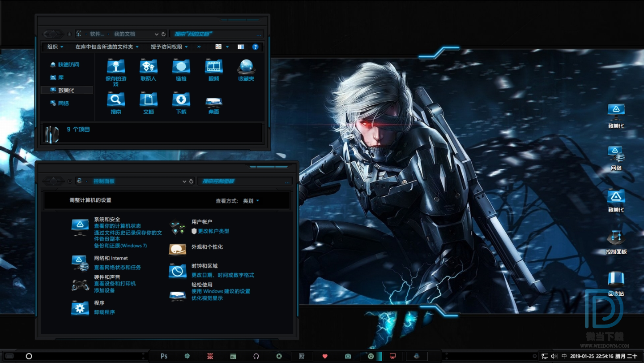Open the 控制面板 desktop icon

[x=616, y=242]
